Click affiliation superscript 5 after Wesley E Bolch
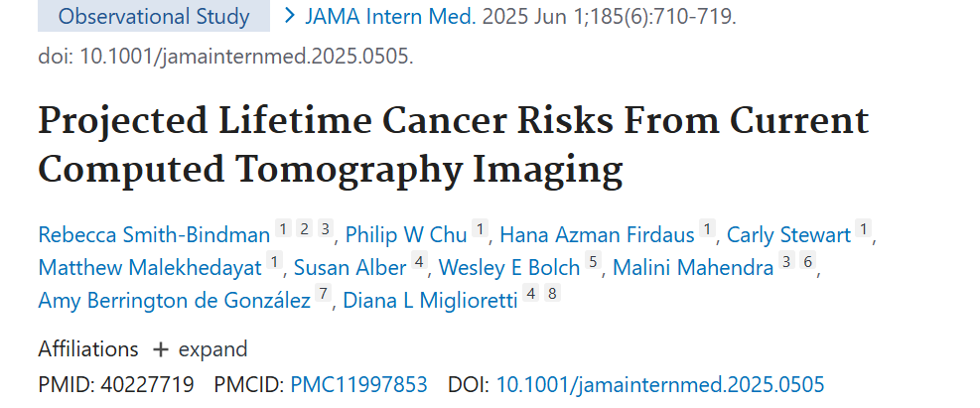The height and width of the screenshot is (408, 980). 593,263
